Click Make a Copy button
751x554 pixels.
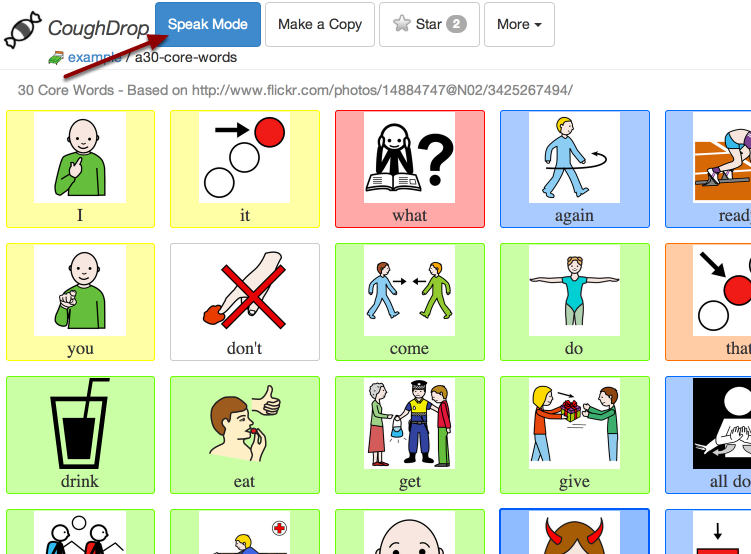pyautogui.click(x=320, y=24)
